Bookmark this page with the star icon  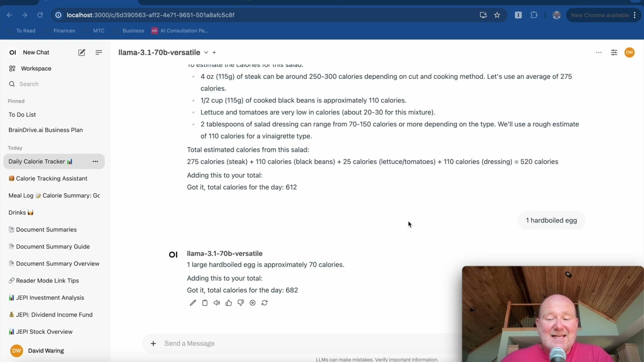[x=497, y=15]
